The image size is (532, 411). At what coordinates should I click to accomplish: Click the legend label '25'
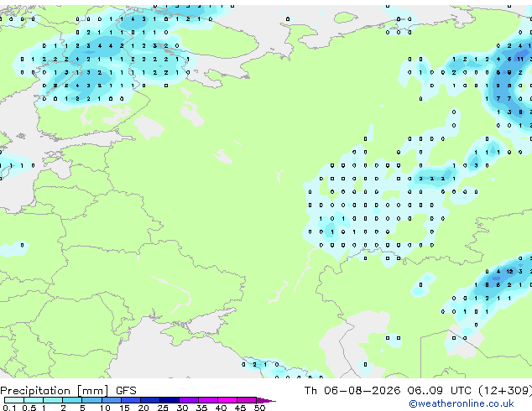click(x=163, y=408)
